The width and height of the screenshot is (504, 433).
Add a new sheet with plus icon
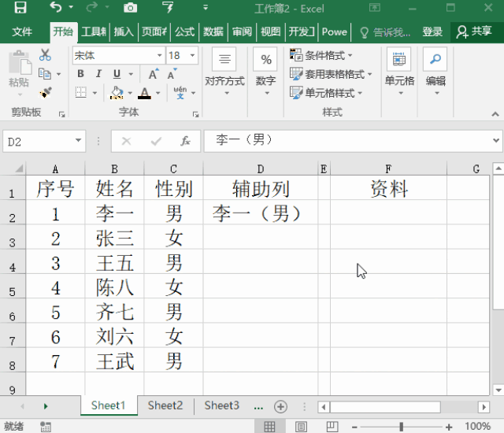(280, 406)
